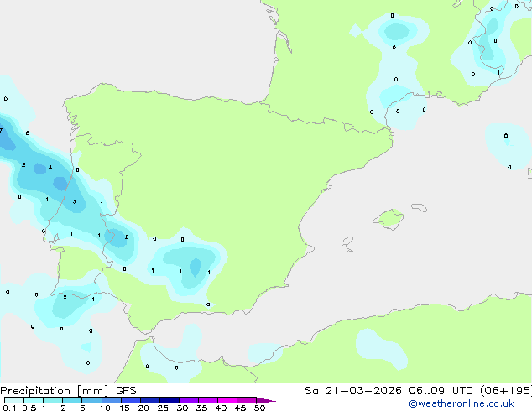This screenshot has width=532, height=411.
Task: Click the 20–25 mm legend color swatch
Action: (x=149, y=400)
